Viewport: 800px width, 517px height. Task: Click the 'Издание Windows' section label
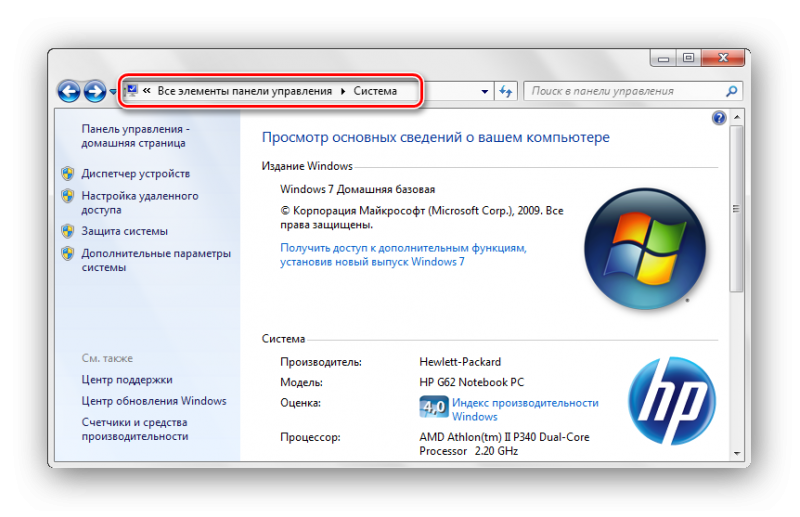[307, 166]
